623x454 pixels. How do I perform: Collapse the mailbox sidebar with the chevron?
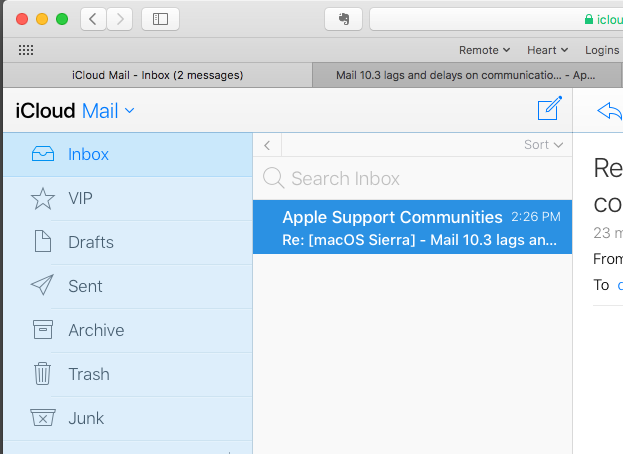click(267, 145)
